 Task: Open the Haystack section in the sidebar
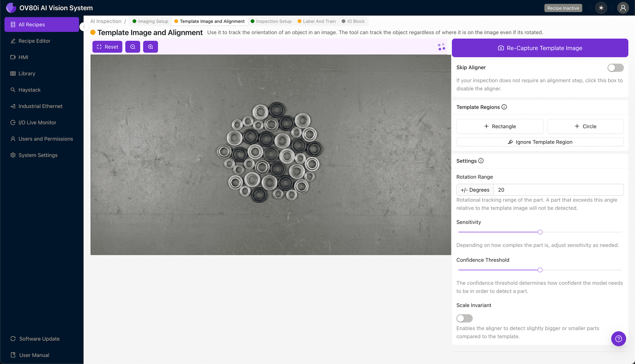[x=30, y=90]
